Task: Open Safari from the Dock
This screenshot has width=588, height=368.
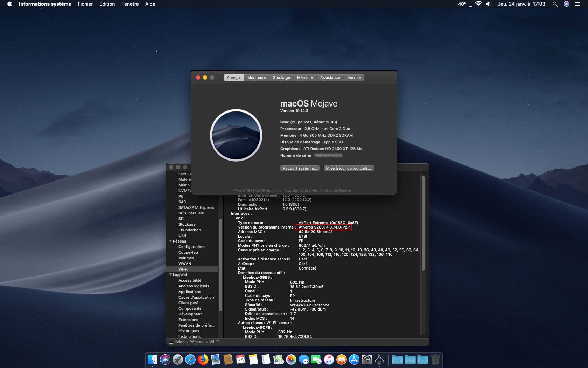Action: pyautogui.click(x=190, y=360)
